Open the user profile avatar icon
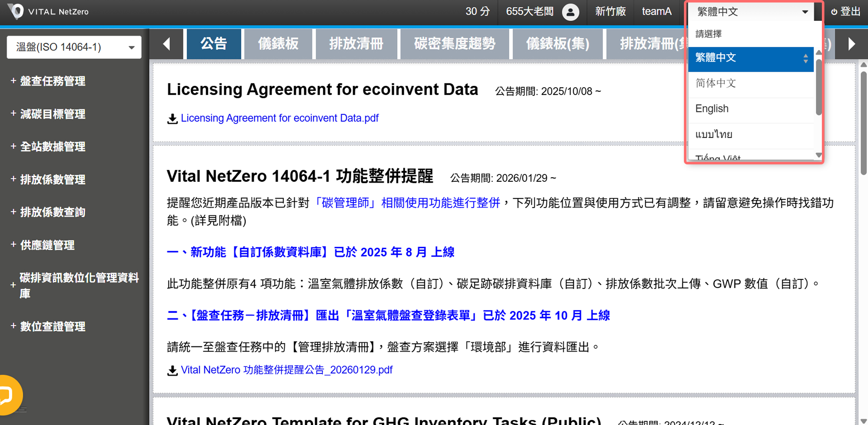Viewport: 868px width, 425px height. coord(570,12)
